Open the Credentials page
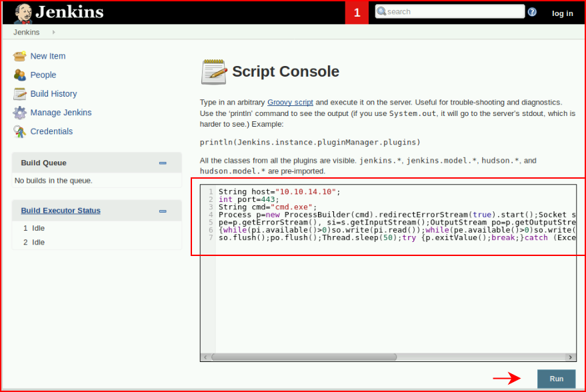The image size is (586, 392). tap(51, 131)
